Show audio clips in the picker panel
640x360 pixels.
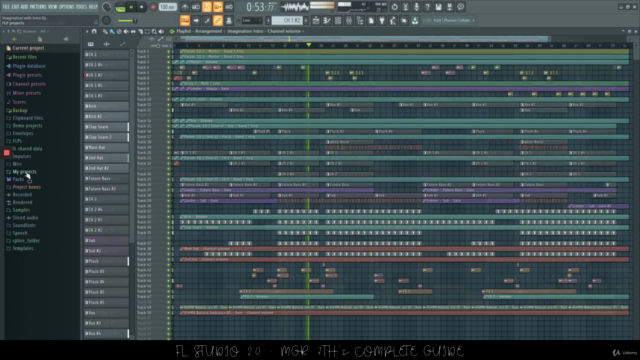point(107,44)
